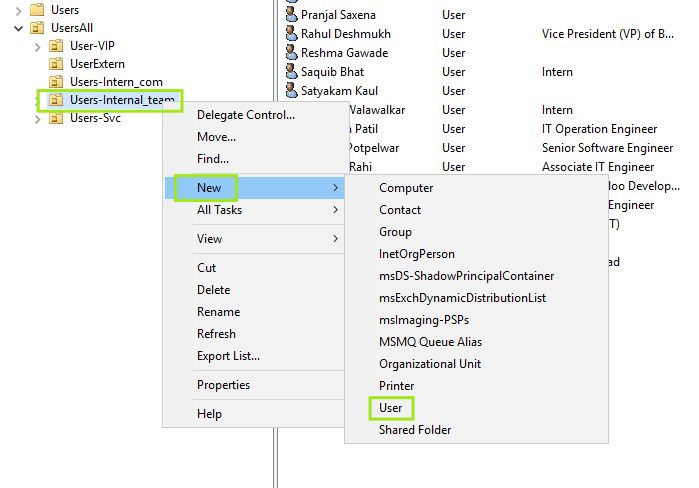Click the Users-Intern_com OU folder icon
Viewport: 699px width, 488px height.
[x=56, y=82]
